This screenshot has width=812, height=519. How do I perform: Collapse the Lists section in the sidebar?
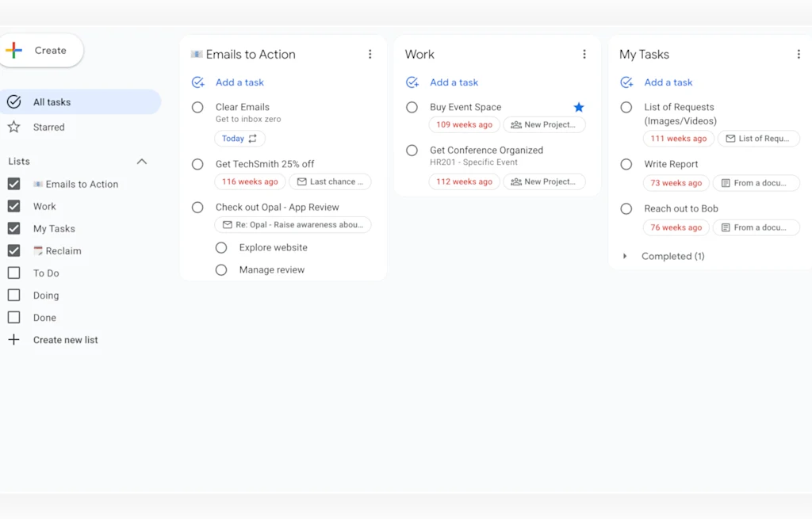pyautogui.click(x=141, y=161)
